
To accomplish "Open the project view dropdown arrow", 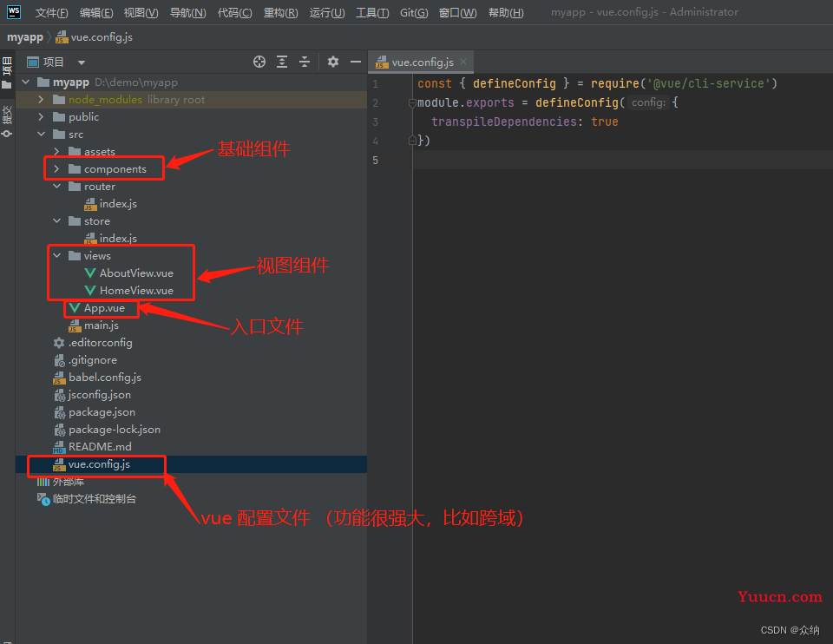I will point(82,62).
